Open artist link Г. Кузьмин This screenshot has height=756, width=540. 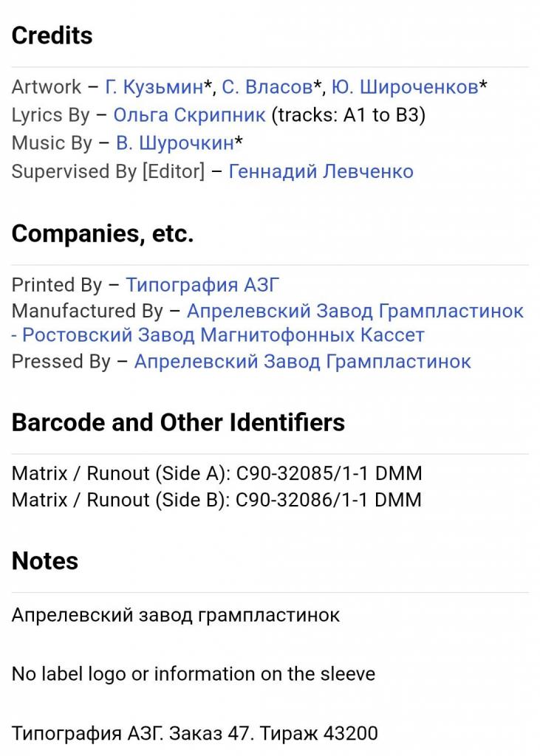click(154, 87)
